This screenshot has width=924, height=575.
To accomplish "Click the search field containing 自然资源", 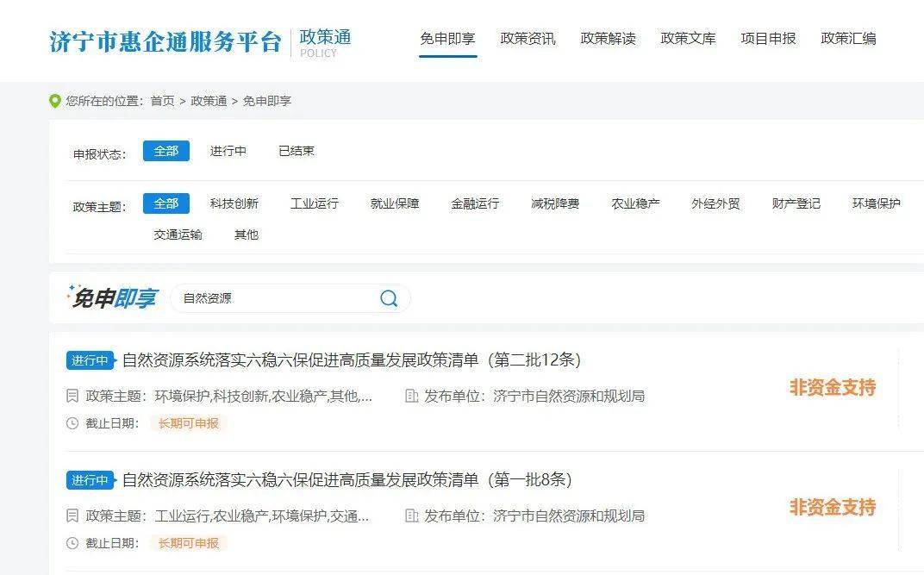I will click(x=290, y=298).
